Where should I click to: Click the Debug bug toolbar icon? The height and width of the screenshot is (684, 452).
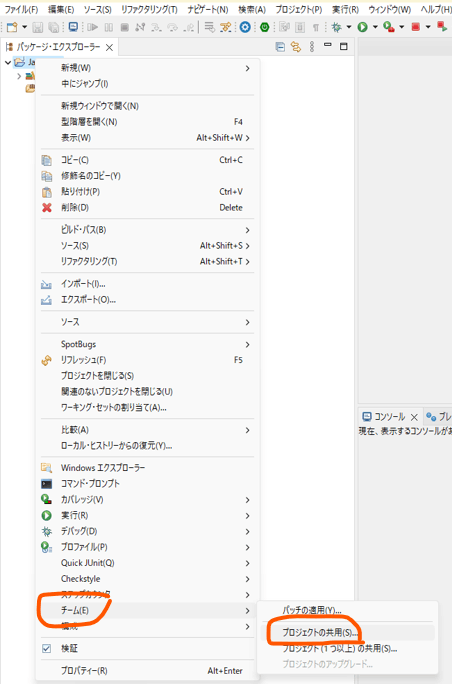(336, 27)
